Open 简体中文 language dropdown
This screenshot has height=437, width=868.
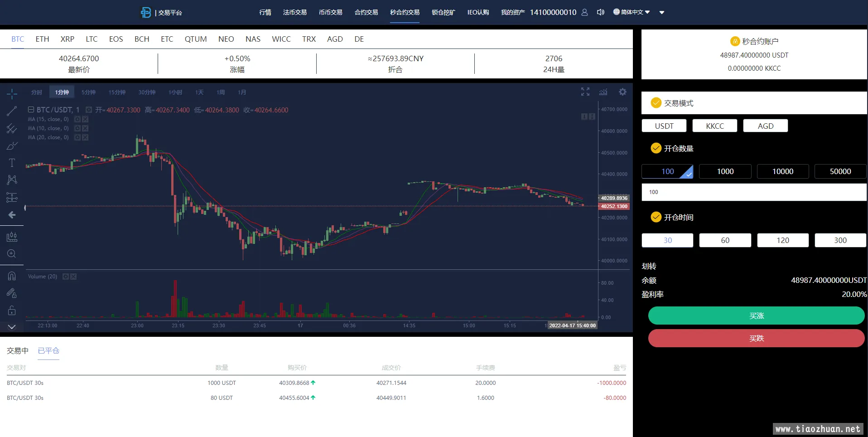click(x=632, y=12)
